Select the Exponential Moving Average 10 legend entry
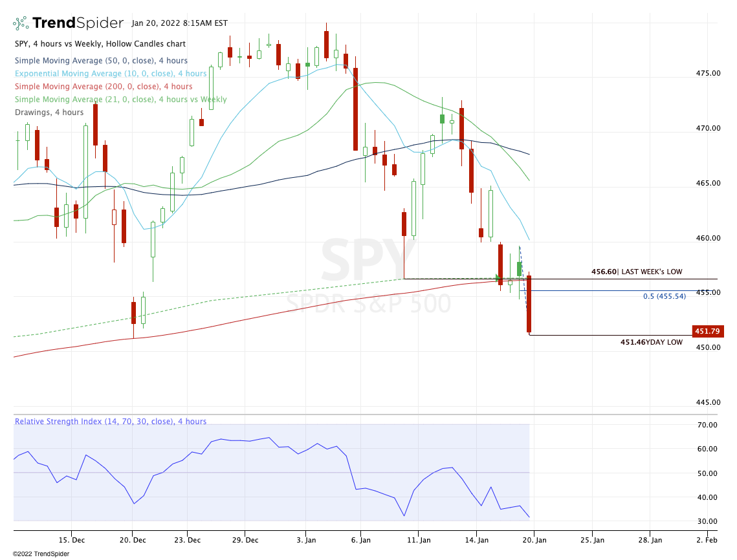The image size is (737, 560). tap(111, 73)
